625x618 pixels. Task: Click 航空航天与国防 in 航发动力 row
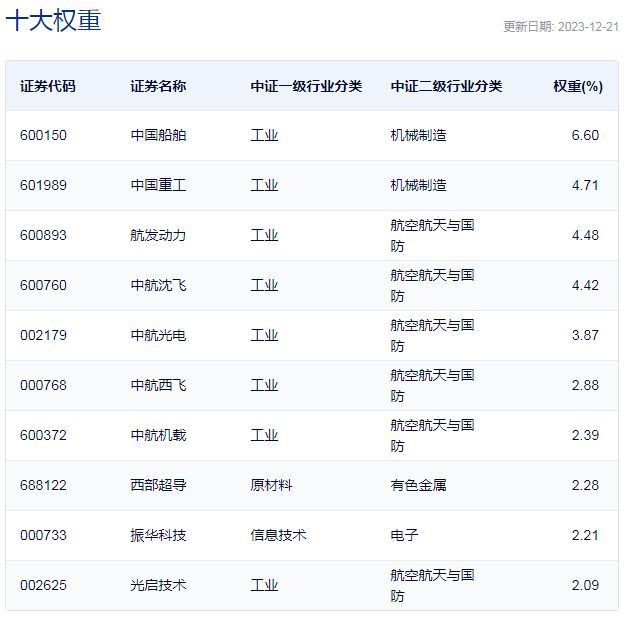pyautogui.click(x=432, y=236)
